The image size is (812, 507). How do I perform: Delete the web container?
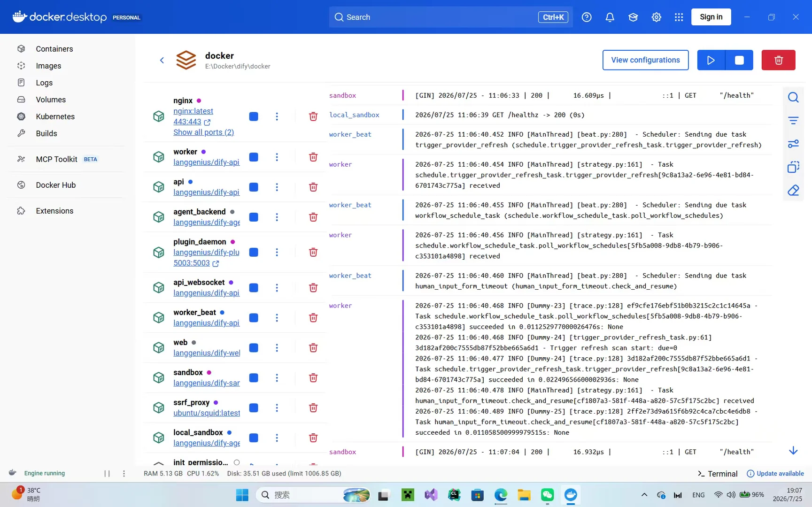click(x=313, y=348)
